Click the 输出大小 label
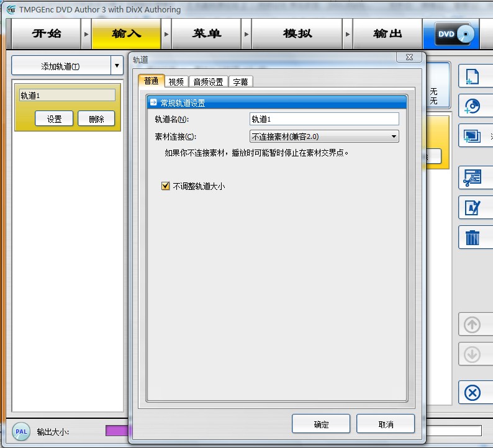Viewport: 493px width, 448px height. (x=53, y=432)
